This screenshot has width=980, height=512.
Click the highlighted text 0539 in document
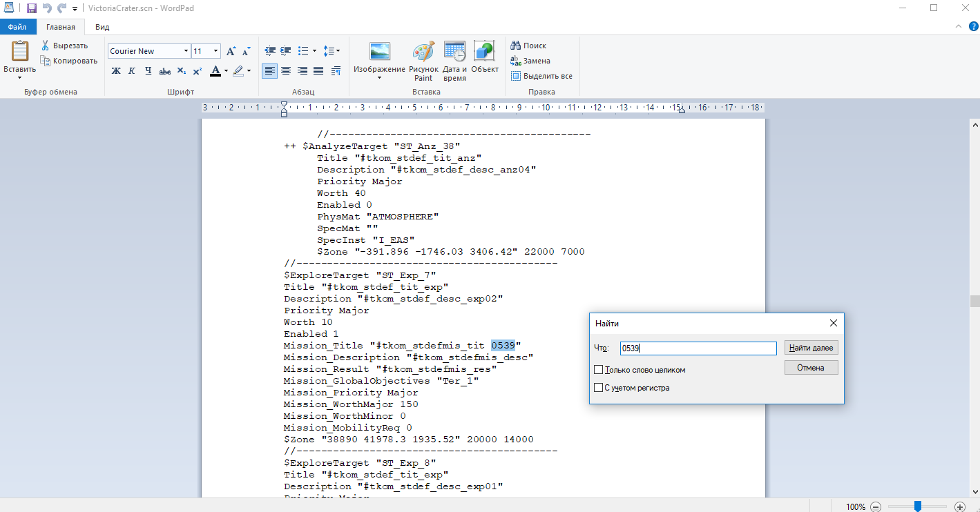point(503,345)
